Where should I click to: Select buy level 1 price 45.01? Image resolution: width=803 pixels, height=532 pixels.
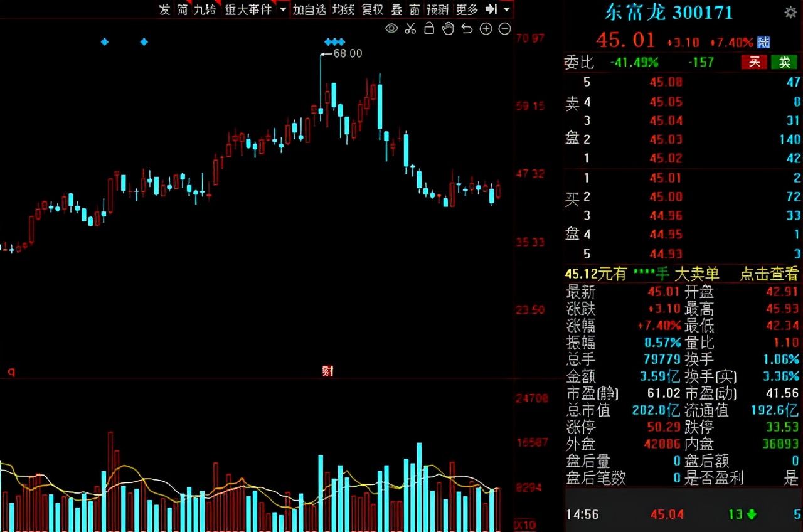click(x=666, y=178)
